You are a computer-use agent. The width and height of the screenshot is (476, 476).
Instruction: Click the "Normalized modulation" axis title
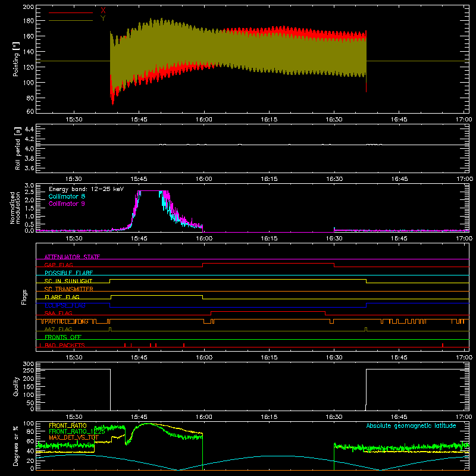pyautogui.click(x=15, y=208)
